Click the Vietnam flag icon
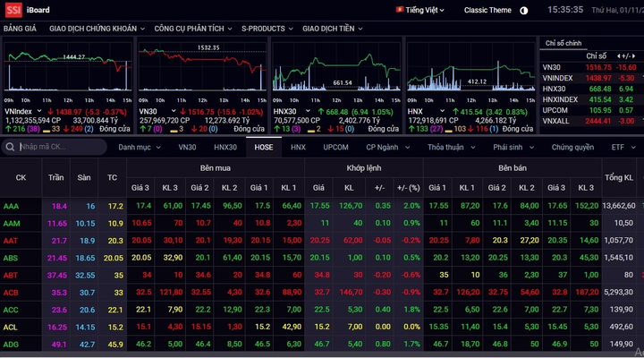Image resolution: width=644 pixels, height=358 pixels. (399, 10)
